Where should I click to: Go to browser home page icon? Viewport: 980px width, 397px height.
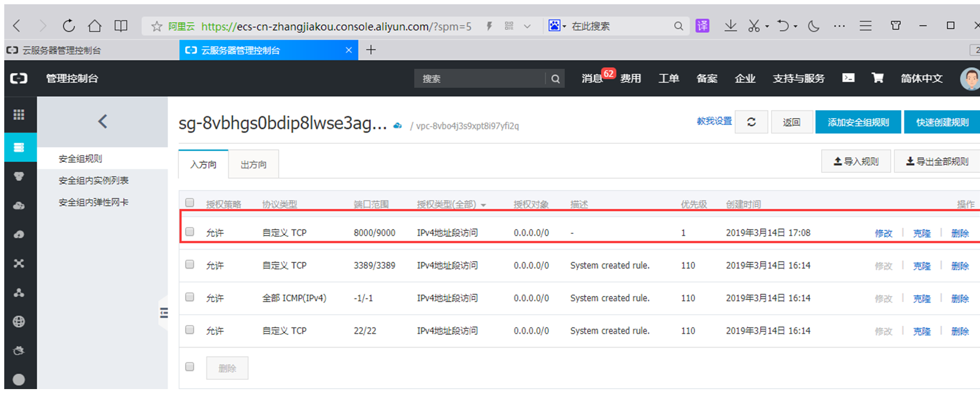94,26
